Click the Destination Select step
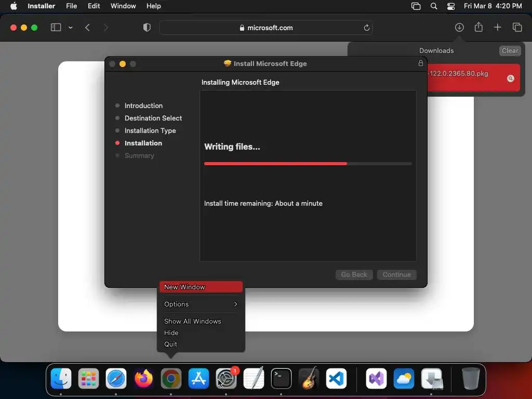This screenshot has height=399, width=532. coord(153,118)
